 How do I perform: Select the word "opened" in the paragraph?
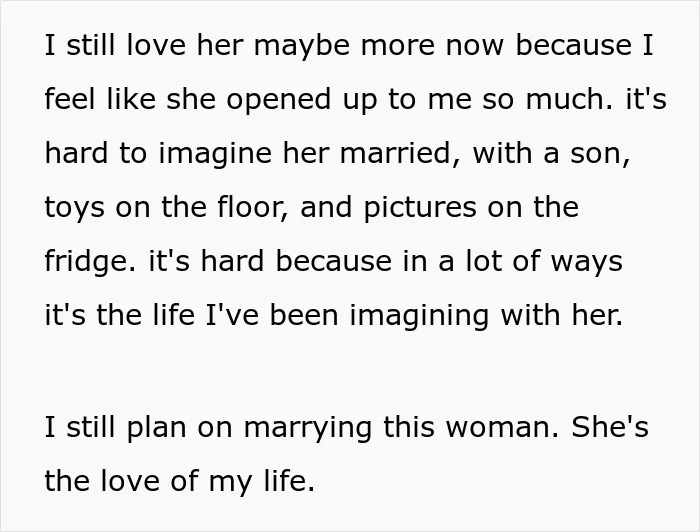[279, 100]
